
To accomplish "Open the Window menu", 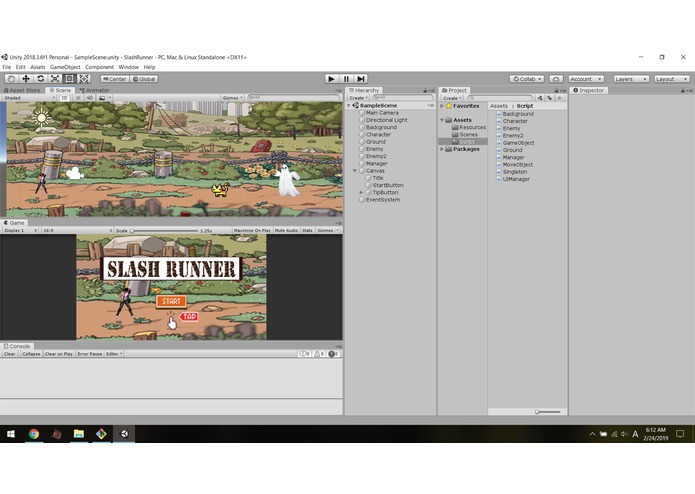I will click(x=129, y=67).
